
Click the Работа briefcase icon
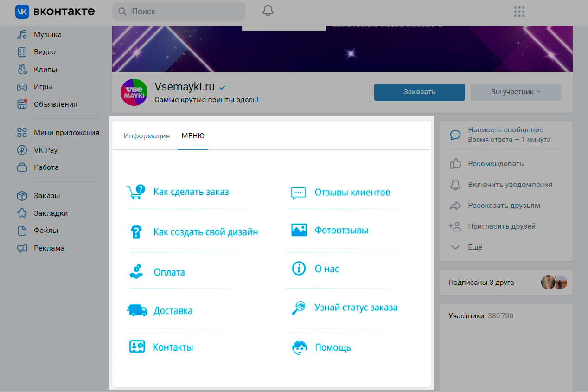pos(22,167)
